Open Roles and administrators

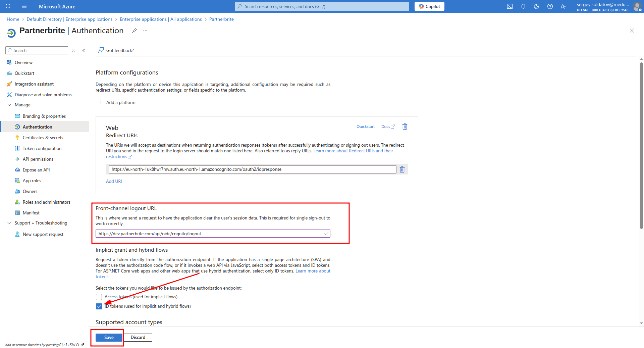tap(47, 202)
